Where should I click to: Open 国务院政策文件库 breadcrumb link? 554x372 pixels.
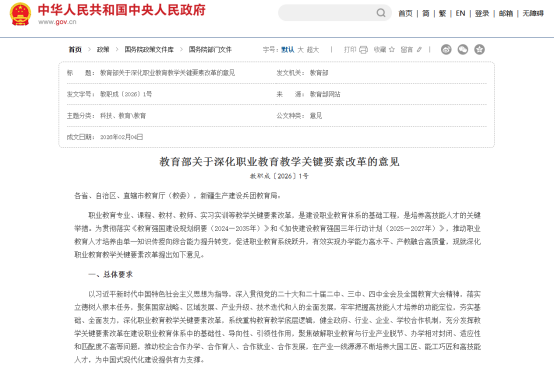click(x=149, y=49)
